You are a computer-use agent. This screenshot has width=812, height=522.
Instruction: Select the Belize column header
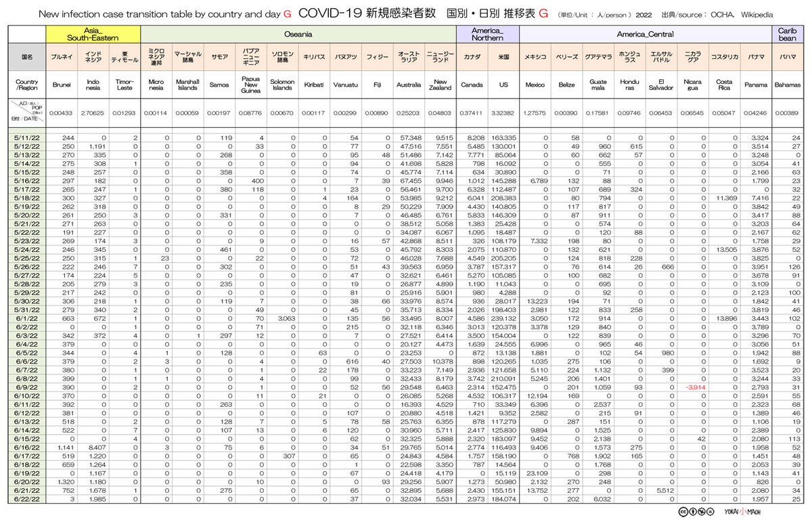pos(566,85)
